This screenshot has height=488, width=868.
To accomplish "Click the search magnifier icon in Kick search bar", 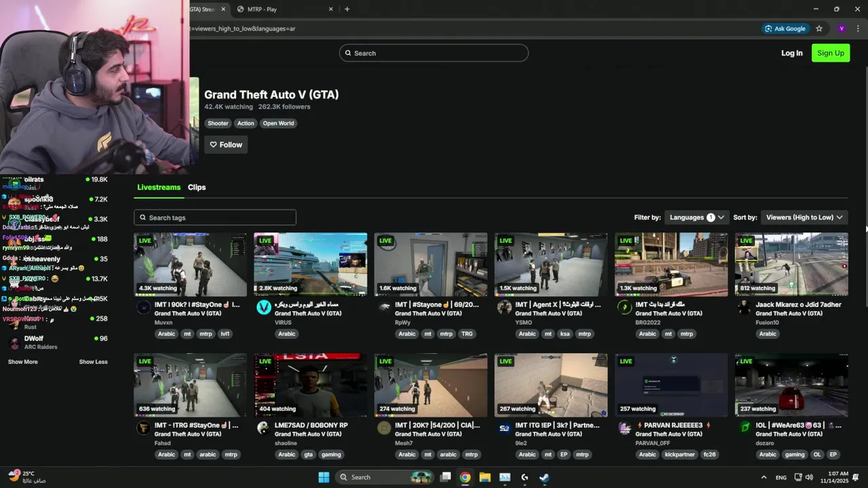I will (x=348, y=53).
